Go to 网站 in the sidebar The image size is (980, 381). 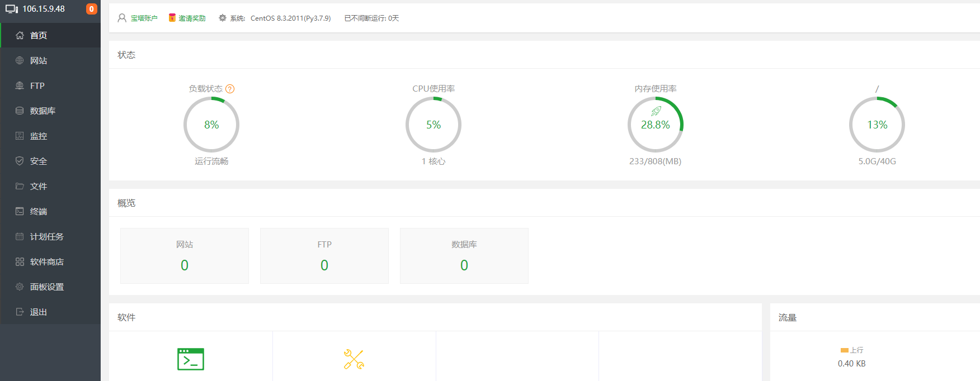coord(39,60)
